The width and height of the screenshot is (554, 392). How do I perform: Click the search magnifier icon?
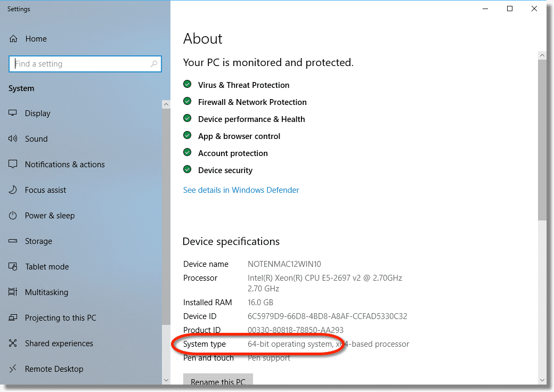coord(154,64)
